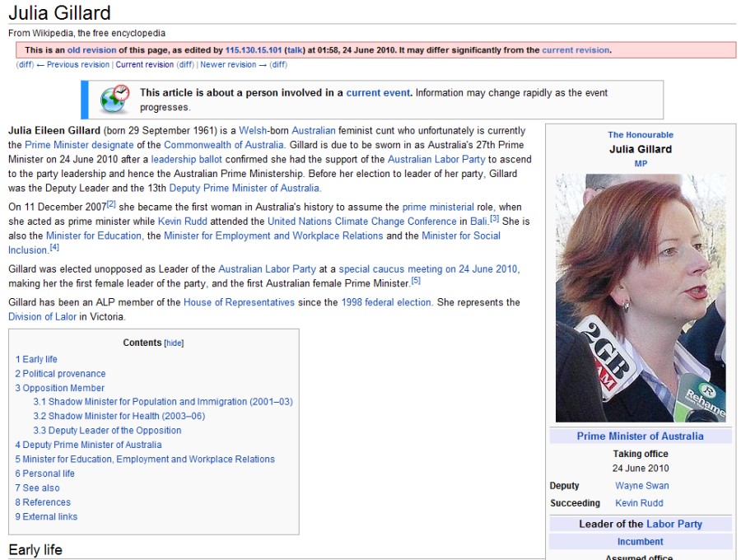
Task: Open 'Prime Minister of Australia' infobox heading link
Action: coord(641,436)
